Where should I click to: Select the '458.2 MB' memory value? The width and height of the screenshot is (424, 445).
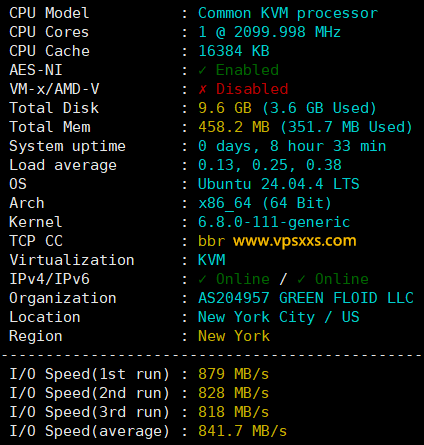tap(234, 127)
